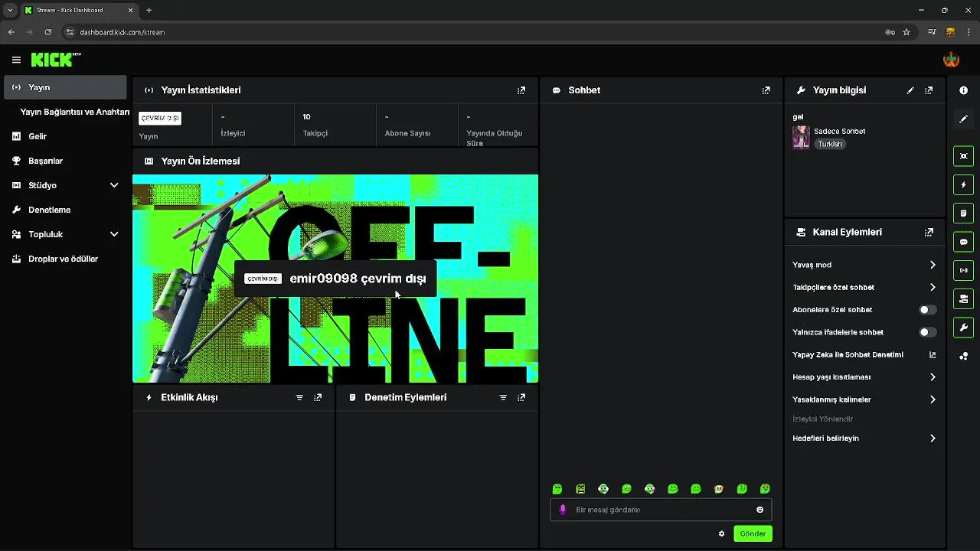Screen dimensions: 980x551
Task: Open Hedefleri belirleyin settings
Action: (864, 439)
